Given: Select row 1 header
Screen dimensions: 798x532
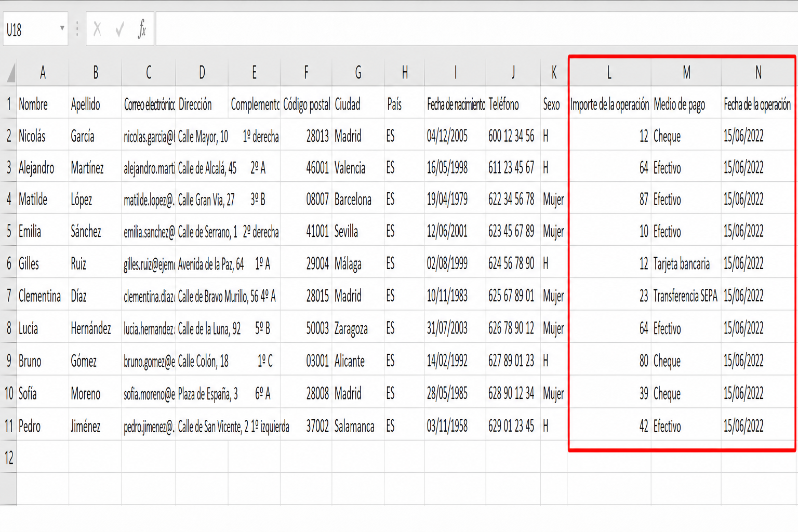Looking at the screenshot, I should pos(8,104).
